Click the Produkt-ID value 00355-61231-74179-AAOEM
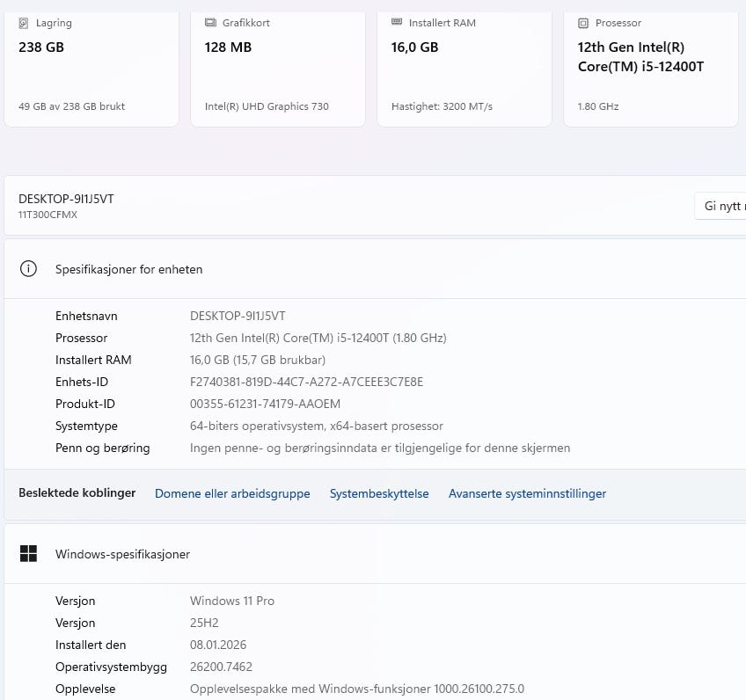Screen dimensions: 746x700 (265, 404)
